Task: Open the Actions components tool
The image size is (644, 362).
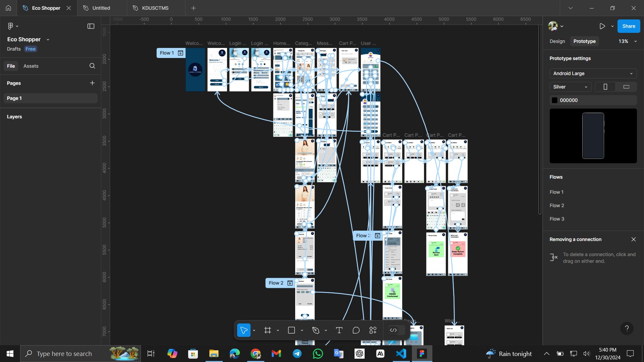Action: (x=373, y=330)
